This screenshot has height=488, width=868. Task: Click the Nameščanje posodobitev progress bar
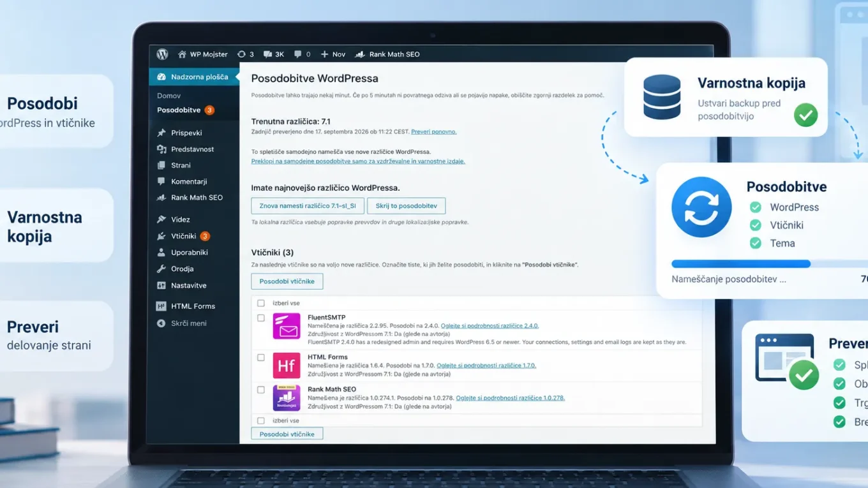point(770,264)
